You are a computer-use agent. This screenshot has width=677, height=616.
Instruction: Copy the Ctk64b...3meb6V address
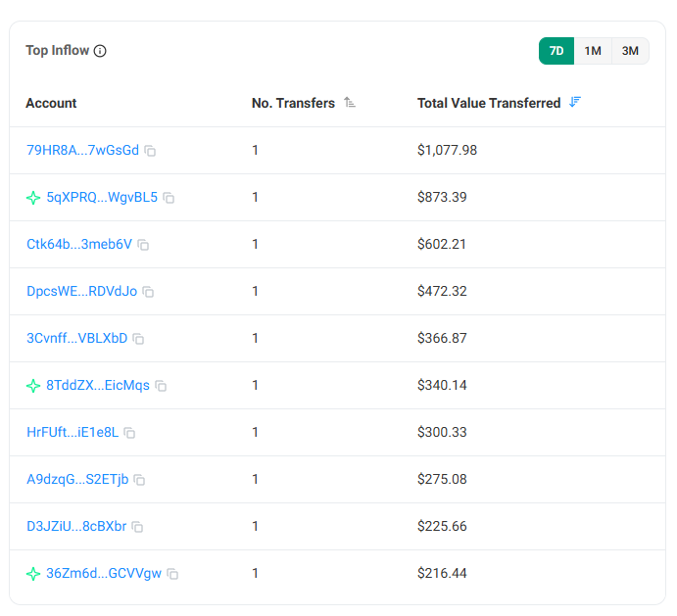[143, 245]
